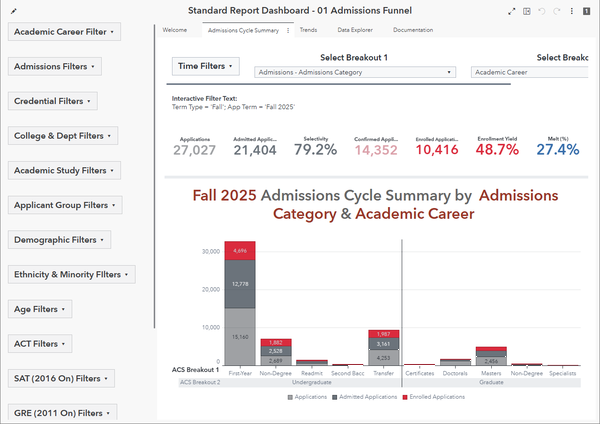Click the Certificates axis label
600x424 pixels.
click(x=419, y=373)
